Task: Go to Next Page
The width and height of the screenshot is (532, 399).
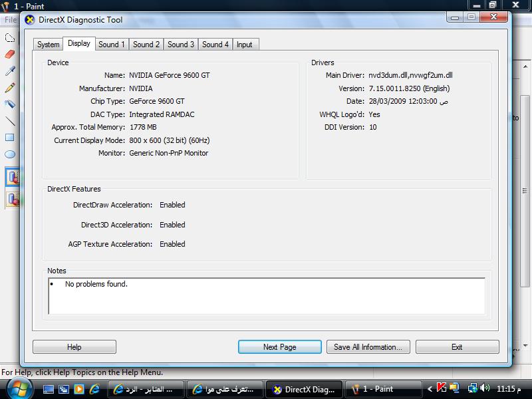Action: pos(280,347)
